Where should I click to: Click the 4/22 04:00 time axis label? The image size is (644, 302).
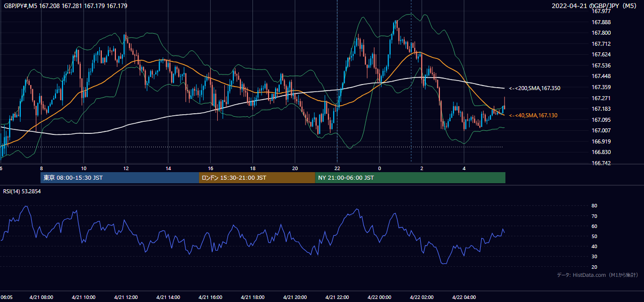click(x=465, y=297)
